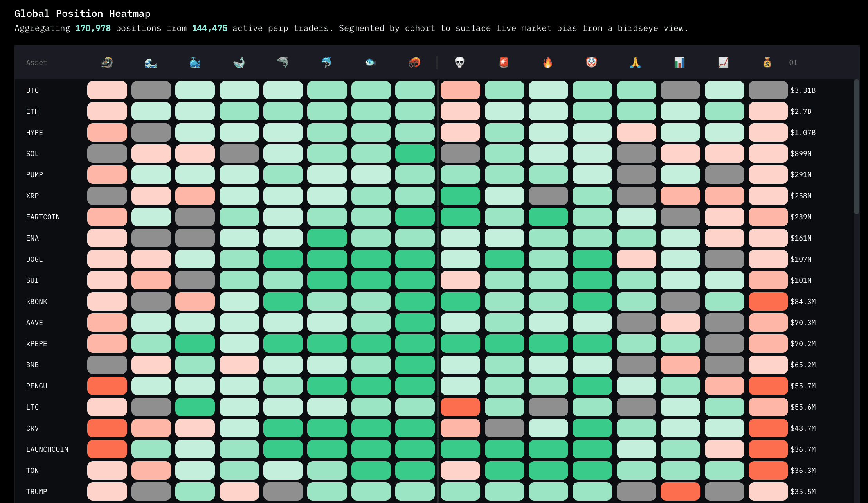
Task: Click the praying hands cohort icon
Action: [x=636, y=63]
